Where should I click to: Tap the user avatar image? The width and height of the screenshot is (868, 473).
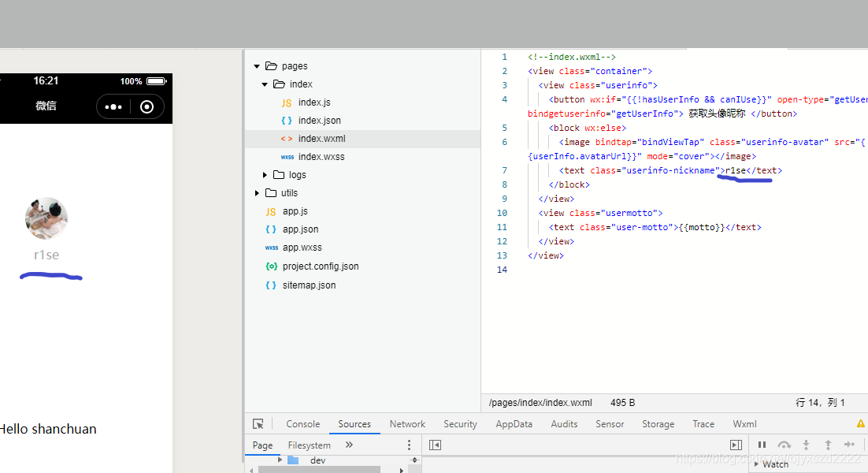(x=46, y=218)
